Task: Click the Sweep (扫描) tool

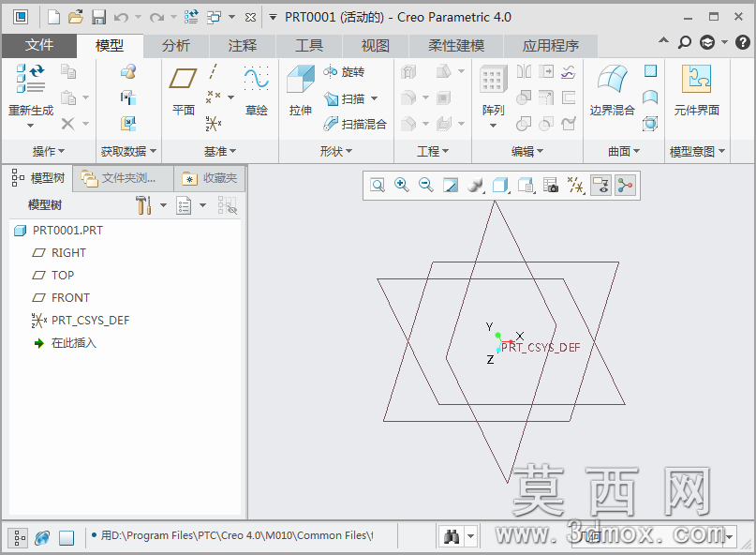Action: tap(344, 98)
